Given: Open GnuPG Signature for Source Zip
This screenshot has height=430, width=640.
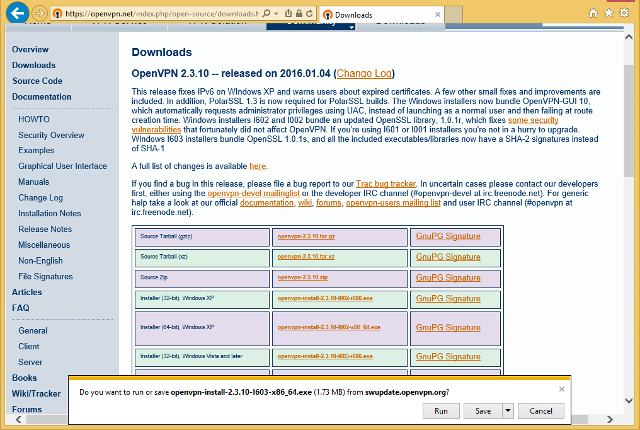Looking at the screenshot, I should (448, 278).
